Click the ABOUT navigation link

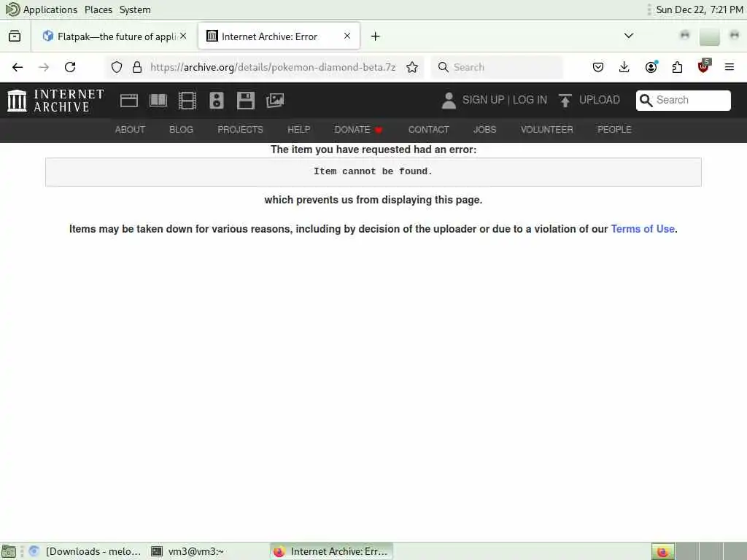pyautogui.click(x=130, y=130)
